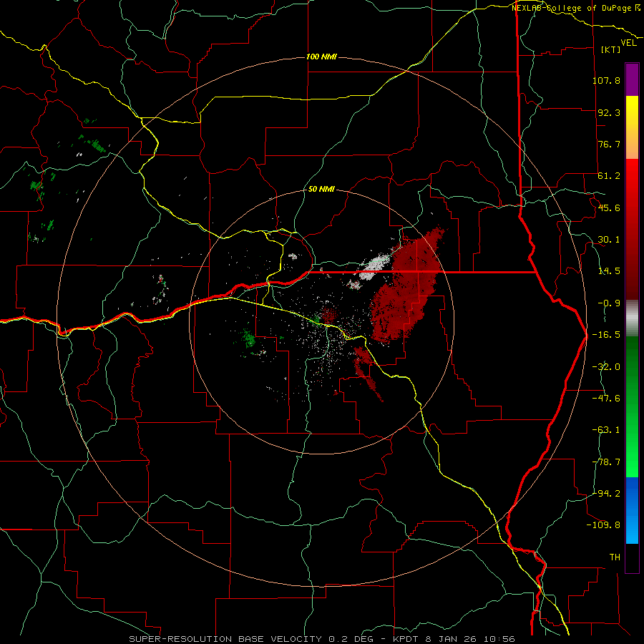Click the [KT] units label

(x=611, y=49)
